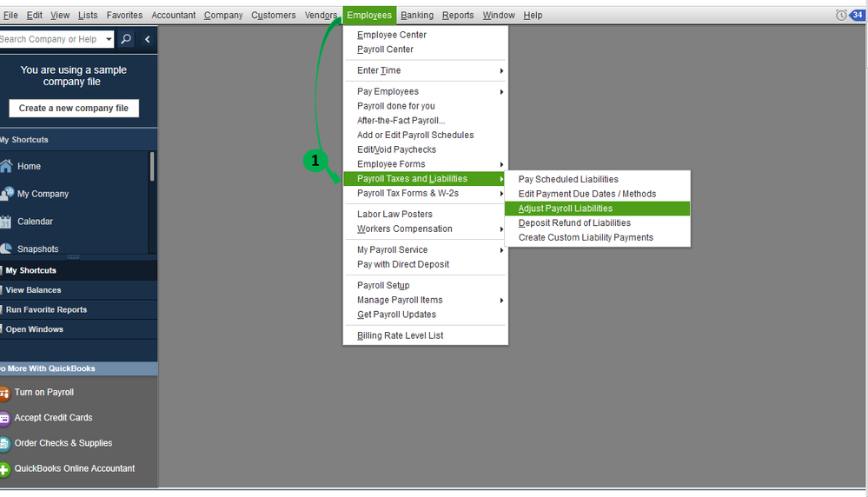Open the Favorites menu
The image size is (868, 497).
click(124, 16)
